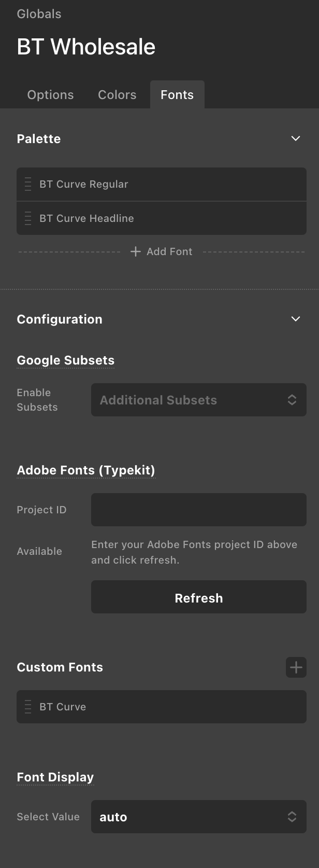Image resolution: width=319 pixels, height=868 pixels.
Task: Add a new custom font with plus icon
Action: pyautogui.click(x=296, y=667)
